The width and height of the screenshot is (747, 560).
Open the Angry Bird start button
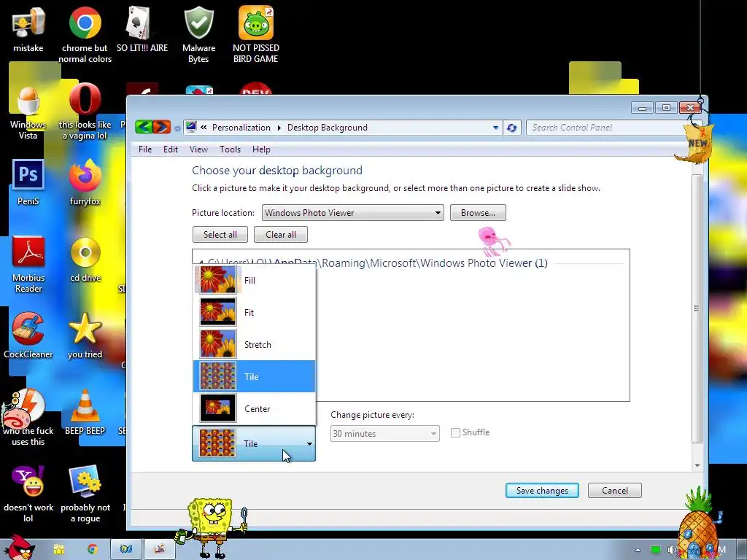[18, 548]
